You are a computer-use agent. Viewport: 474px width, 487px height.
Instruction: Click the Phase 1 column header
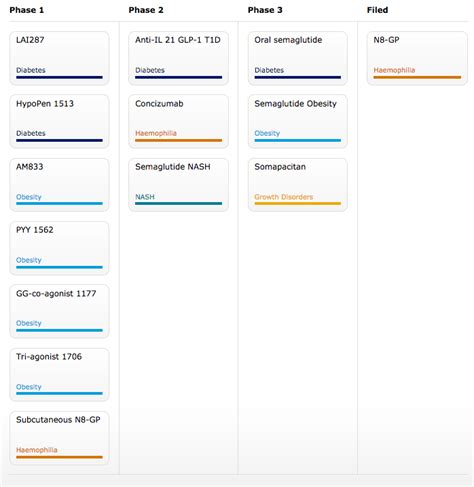27,10
